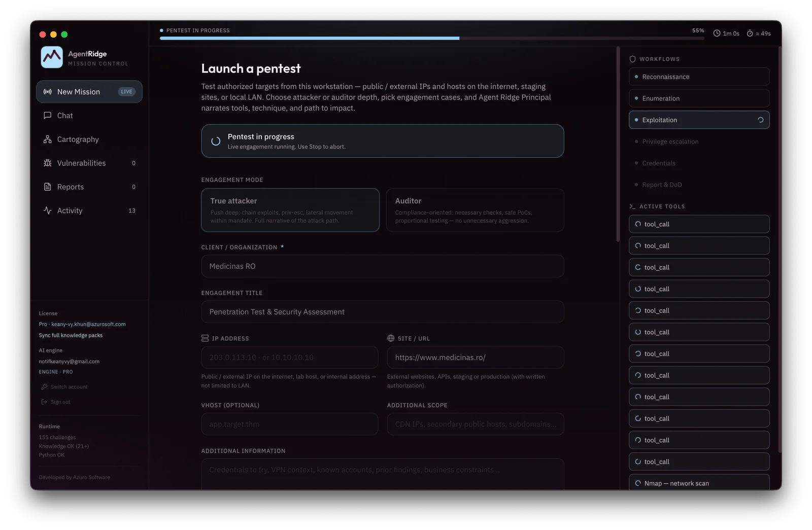Click the Cartography network icon in sidebar
The height and width of the screenshot is (530, 812).
click(48, 139)
